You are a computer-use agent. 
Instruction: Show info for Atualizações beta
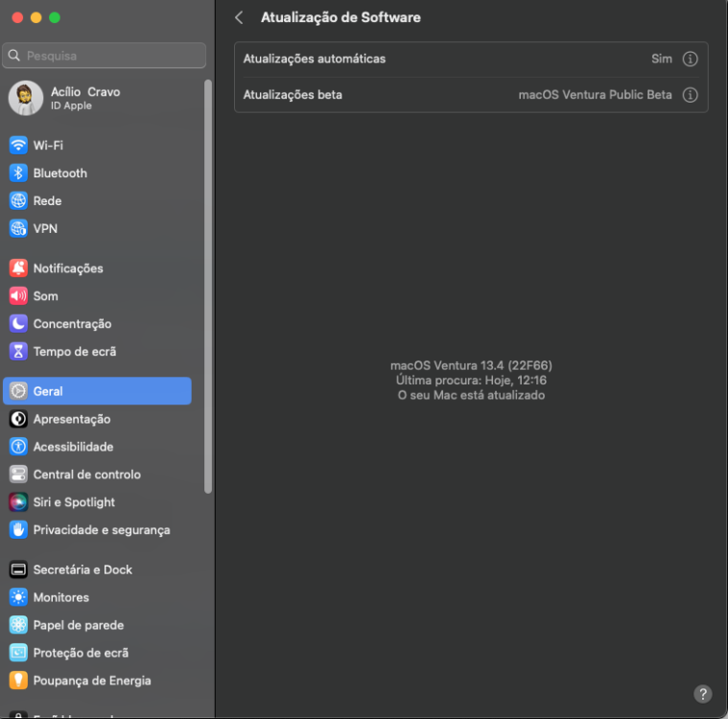point(690,95)
